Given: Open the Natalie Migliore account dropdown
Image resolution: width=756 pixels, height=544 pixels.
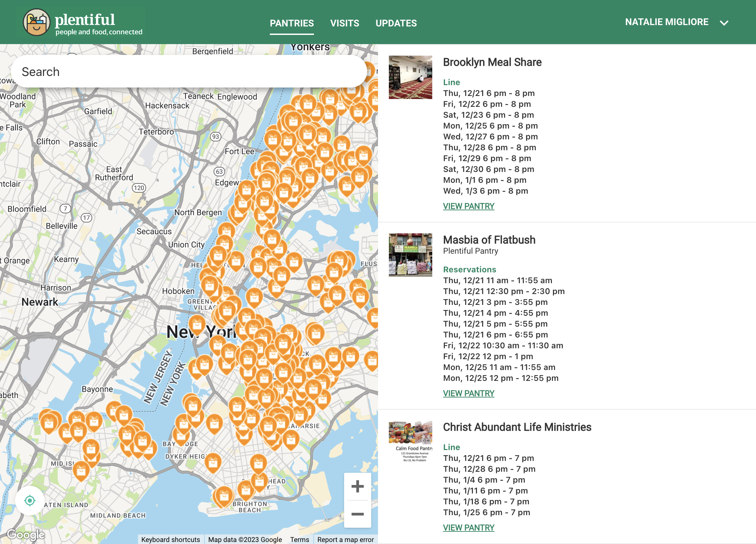Looking at the screenshot, I should click(x=677, y=22).
